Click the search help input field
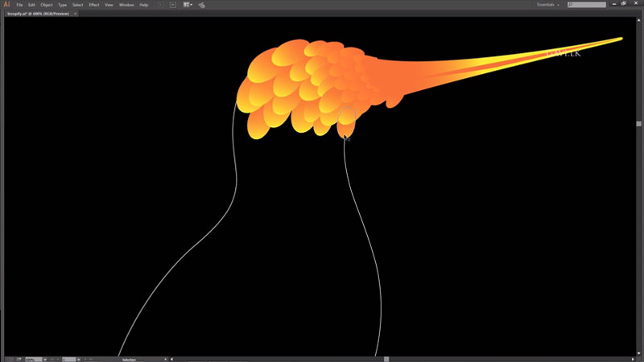644x362 pixels. tap(587, 5)
